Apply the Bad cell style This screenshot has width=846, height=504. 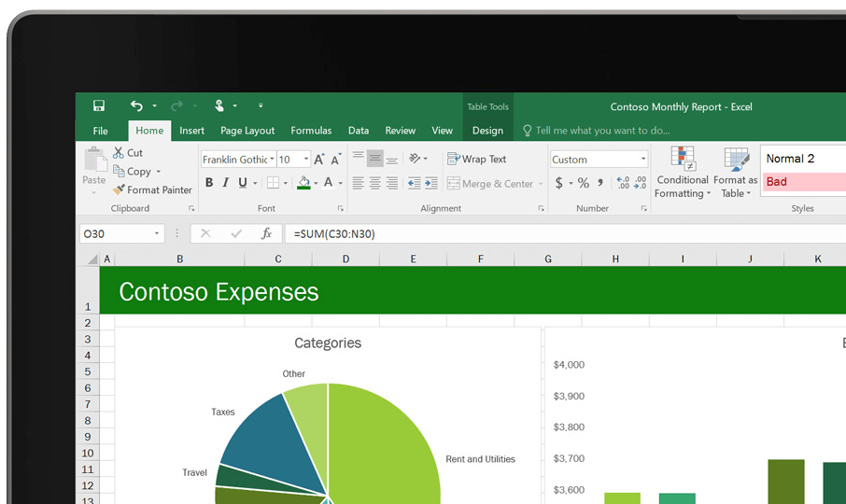pos(803,182)
